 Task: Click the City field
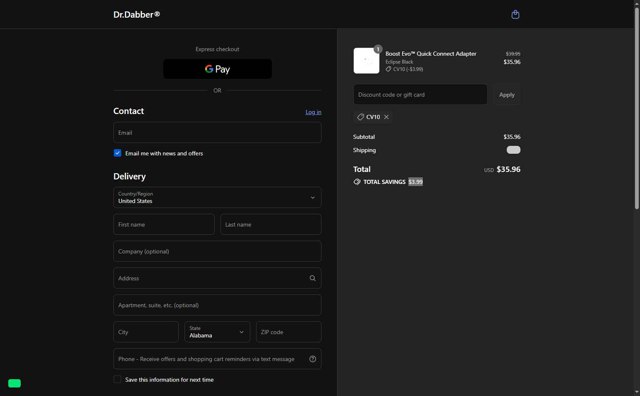point(146,332)
